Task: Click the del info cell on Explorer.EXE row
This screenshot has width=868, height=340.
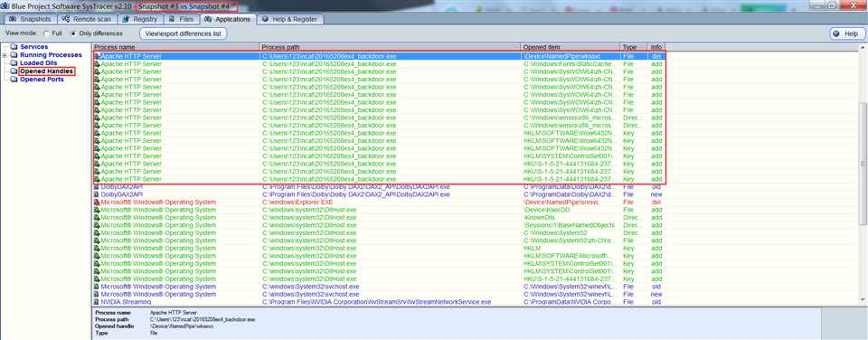Action: 656,203
